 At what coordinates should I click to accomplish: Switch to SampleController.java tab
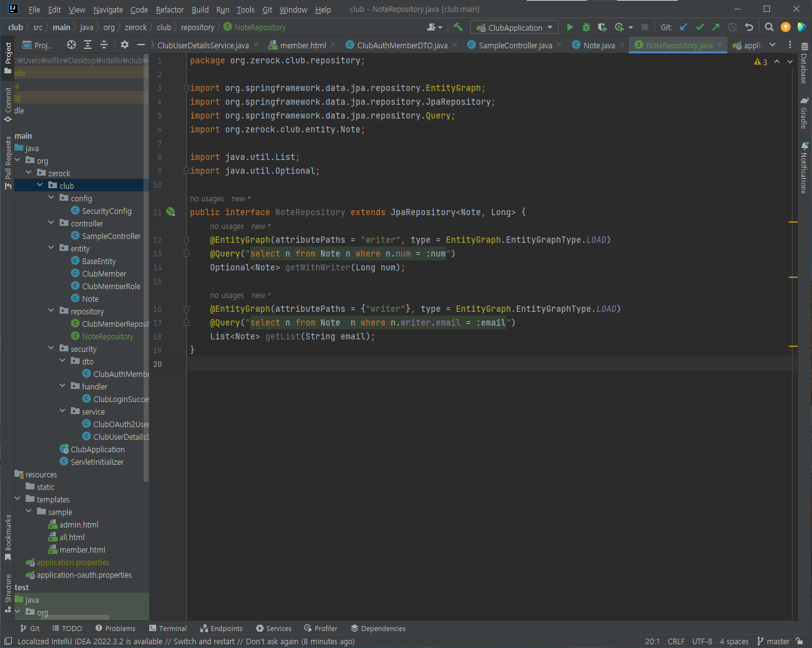(515, 45)
